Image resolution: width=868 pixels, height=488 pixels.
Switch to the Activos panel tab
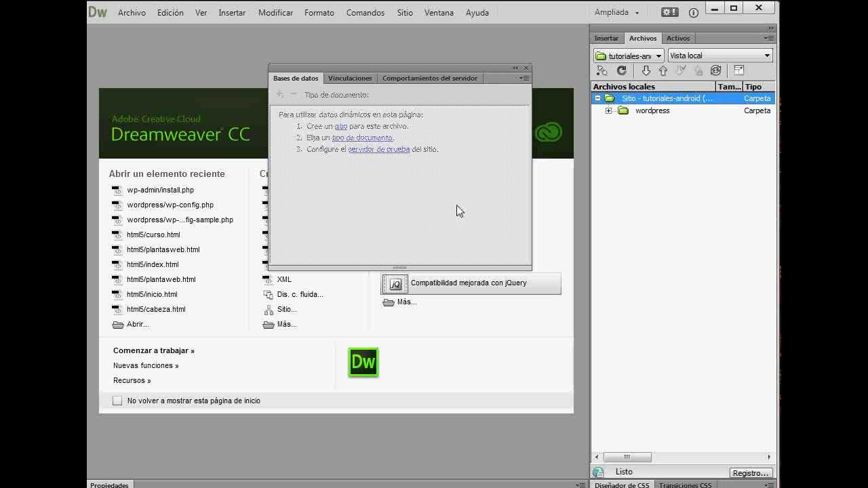[678, 38]
